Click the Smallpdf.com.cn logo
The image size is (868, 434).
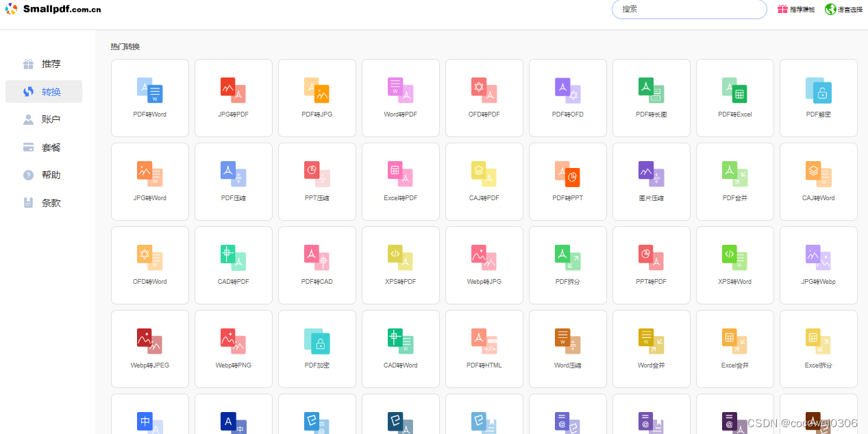(53, 9)
